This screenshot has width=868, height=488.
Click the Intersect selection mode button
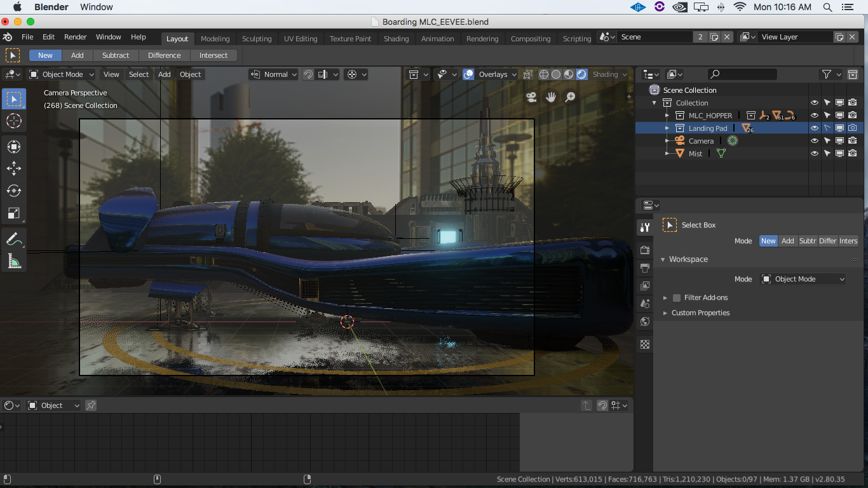(x=214, y=55)
